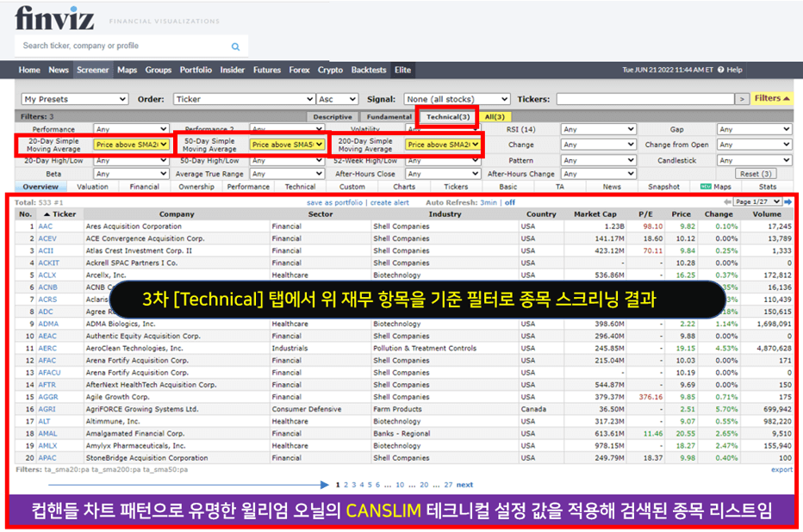Click create alert link
This screenshot has height=532, width=803.
tap(389, 202)
